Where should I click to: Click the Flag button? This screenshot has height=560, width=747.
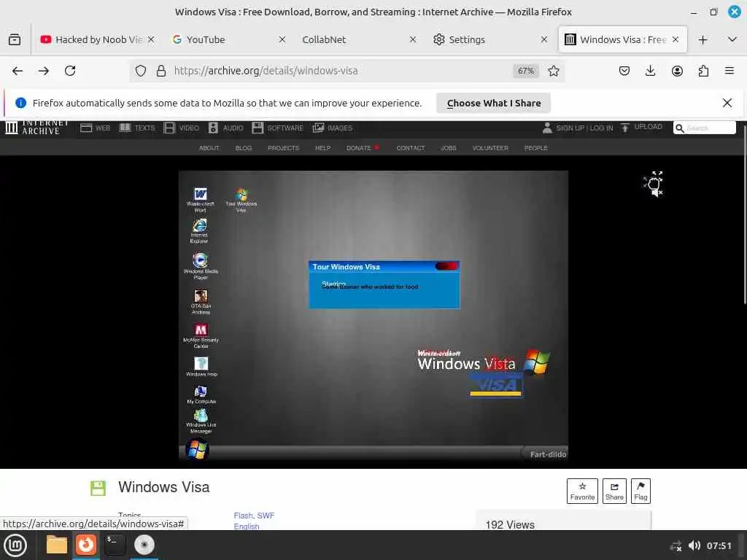640,491
